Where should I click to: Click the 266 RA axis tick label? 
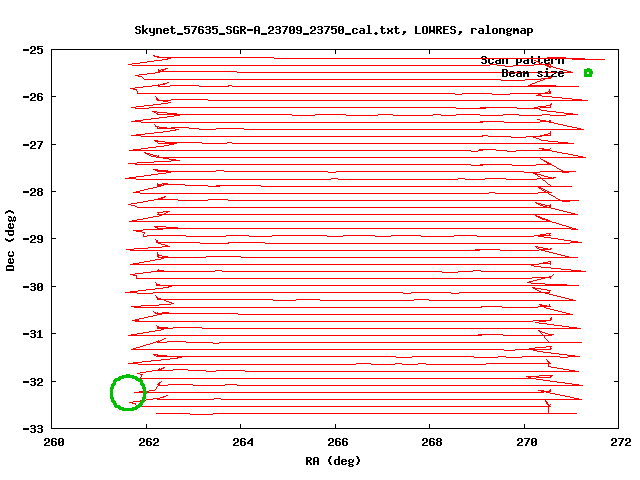[338, 442]
